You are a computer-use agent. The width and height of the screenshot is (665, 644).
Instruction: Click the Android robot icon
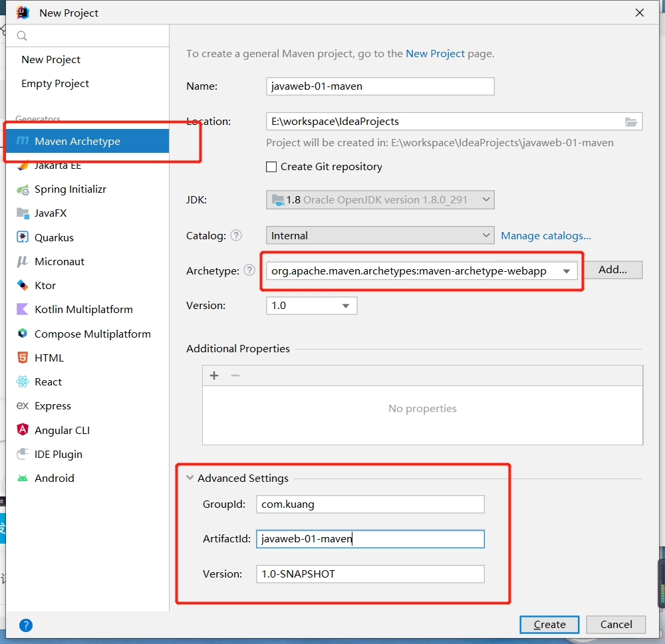tap(23, 479)
